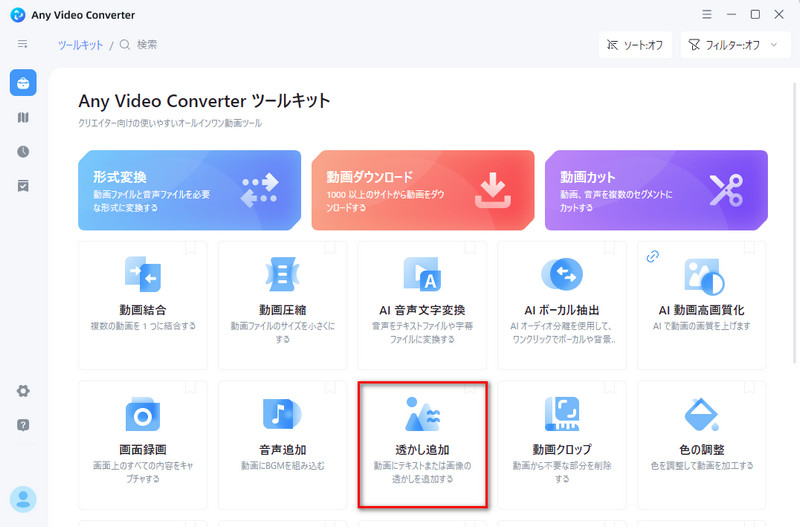Viewport: 800px width, 527px height.
Task: Bookmark the 動画圧縮 card
Action: point(330,248)
